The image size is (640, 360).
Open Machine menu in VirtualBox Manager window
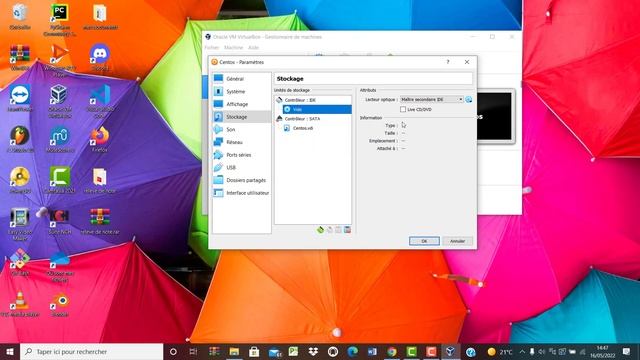pyautogui.click(x=233, y=48)
